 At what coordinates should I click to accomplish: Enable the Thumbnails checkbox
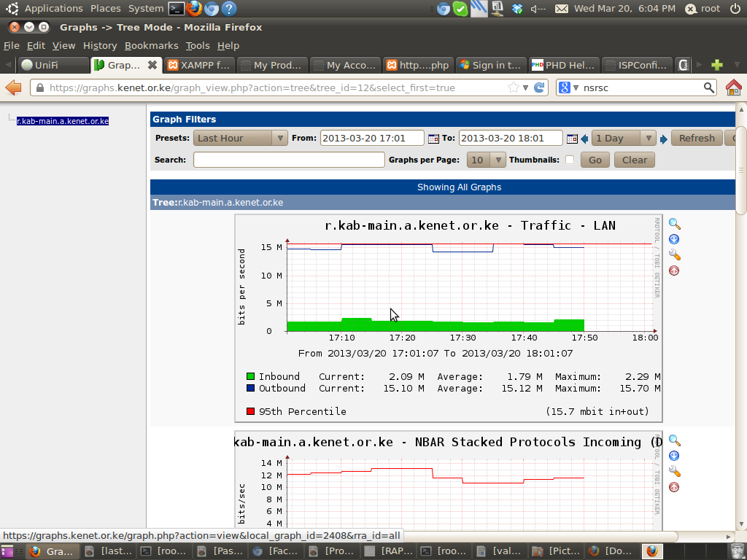pyautogui.click(x=570, y=160)
